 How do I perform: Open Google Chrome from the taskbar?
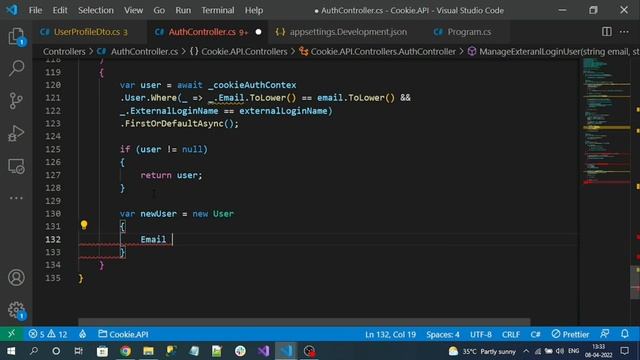(125, 351)
